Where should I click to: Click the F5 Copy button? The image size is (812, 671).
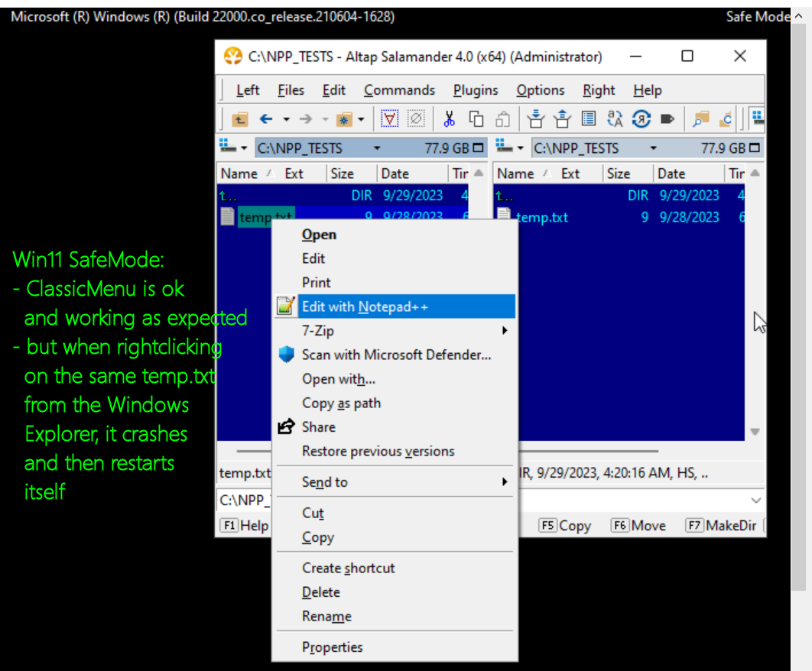click(x=564, y=526)
